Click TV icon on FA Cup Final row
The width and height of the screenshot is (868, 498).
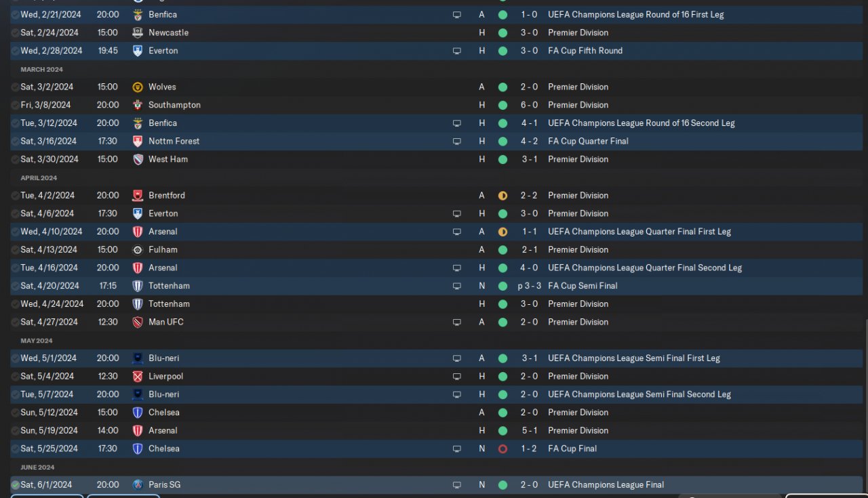[x=457, y=449]
